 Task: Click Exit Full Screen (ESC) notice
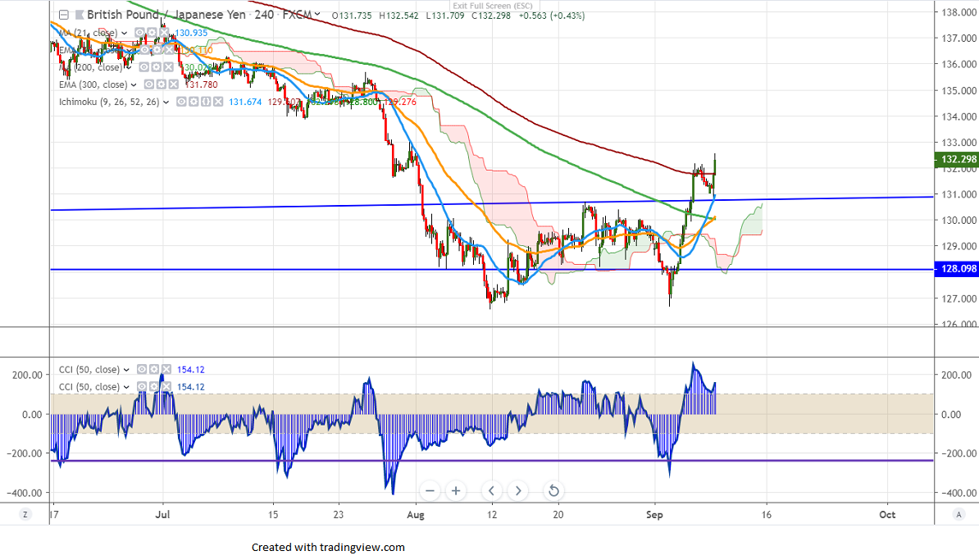(x=494, y=6)
